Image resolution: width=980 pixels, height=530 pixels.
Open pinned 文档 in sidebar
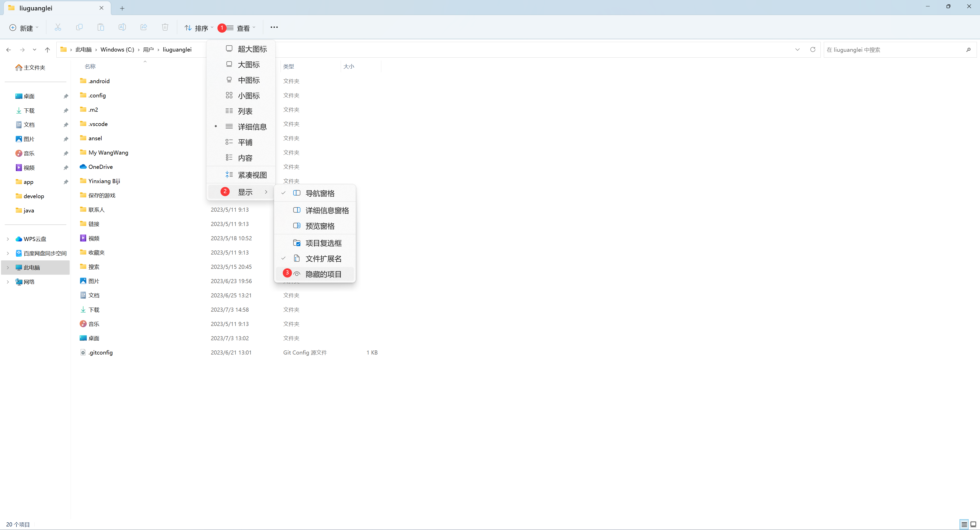(25, 125)
